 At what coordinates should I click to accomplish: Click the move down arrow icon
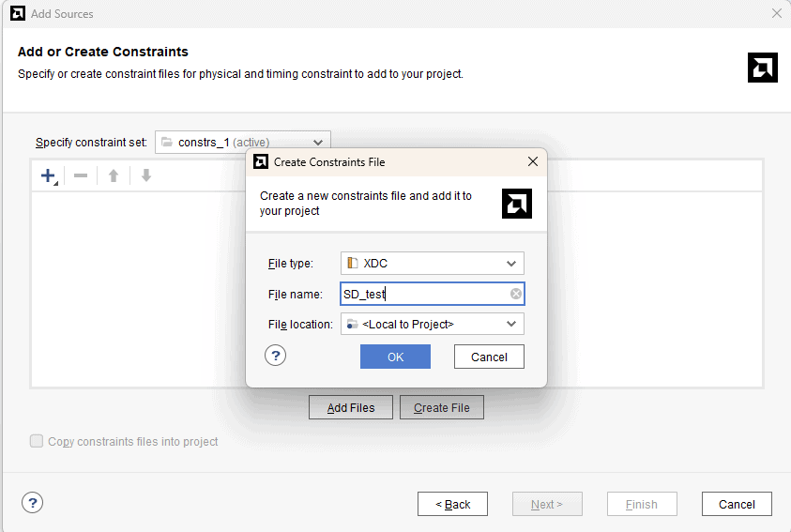[x=146, y=175]
